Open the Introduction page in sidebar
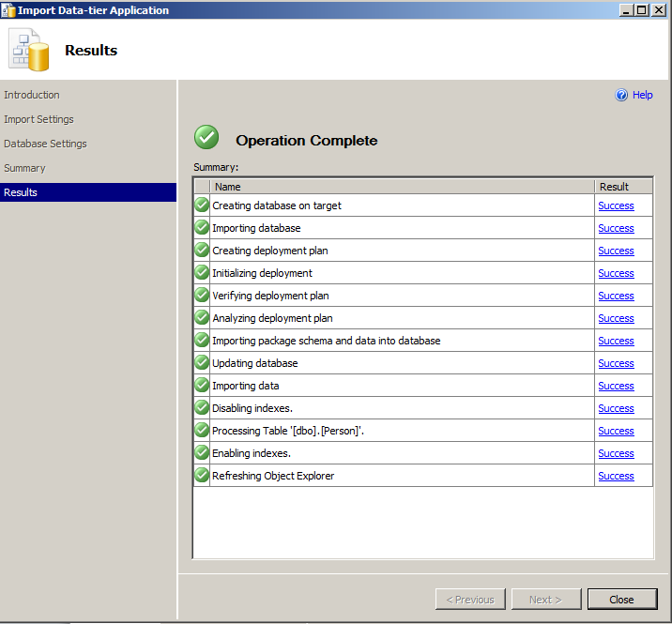 point(32,95)
